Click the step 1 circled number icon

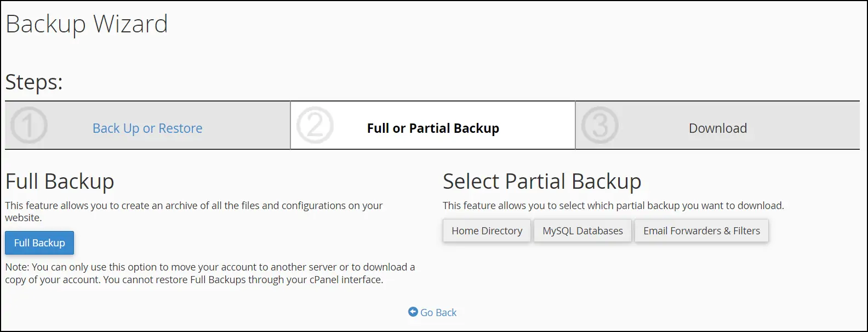pyautogui.click(x=29, y=126)
